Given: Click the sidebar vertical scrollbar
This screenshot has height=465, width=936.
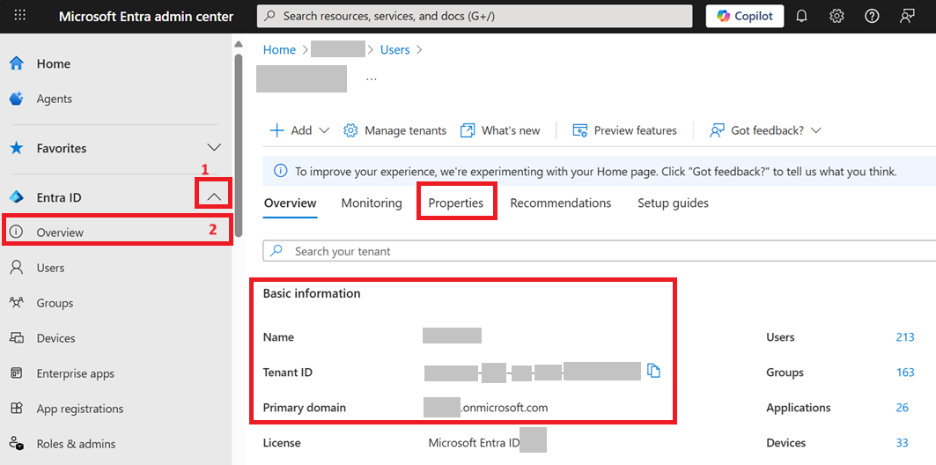Looking at the screenshot, I should tap(239, 146).
